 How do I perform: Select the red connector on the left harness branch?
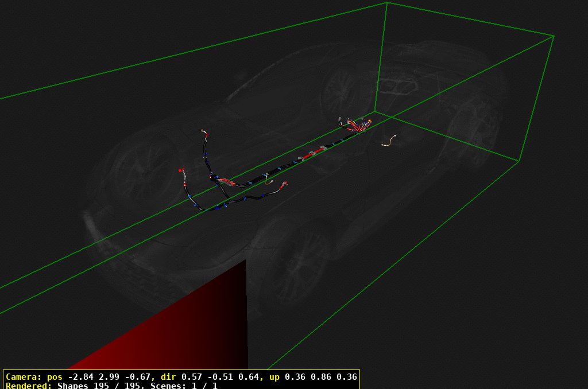(x=180, y=170)
